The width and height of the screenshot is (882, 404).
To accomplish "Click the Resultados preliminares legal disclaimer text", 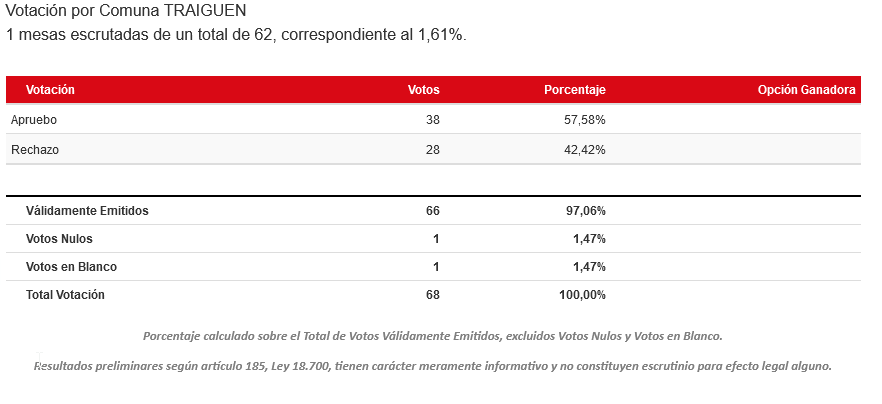I will pyautogui.click(x=433, y=366).
